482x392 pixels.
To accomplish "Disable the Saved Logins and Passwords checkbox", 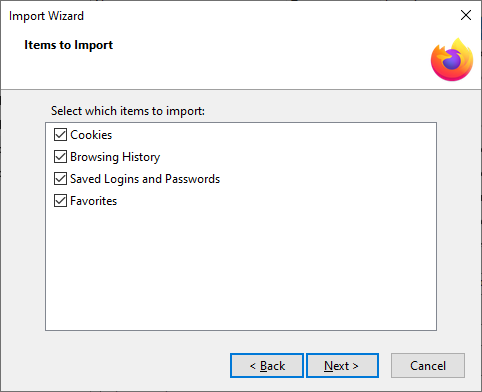I will [60, 179].
